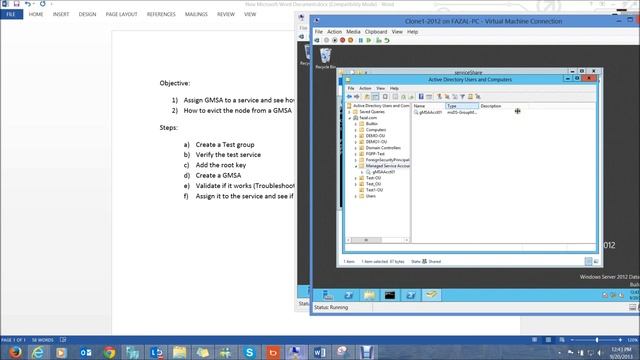Click the Revert icon in VM toolbar
This screenshot has width=640, height=360.
[387, 40]
